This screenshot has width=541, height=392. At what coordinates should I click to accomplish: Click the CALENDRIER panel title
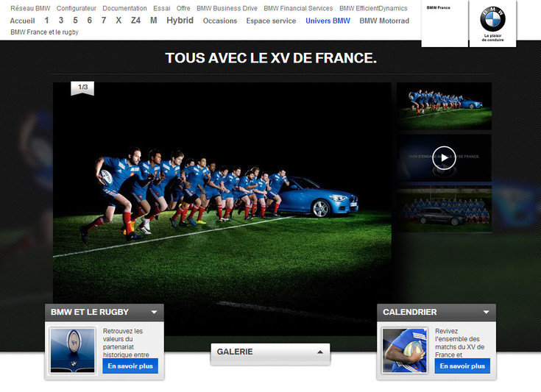coord(409,312)
